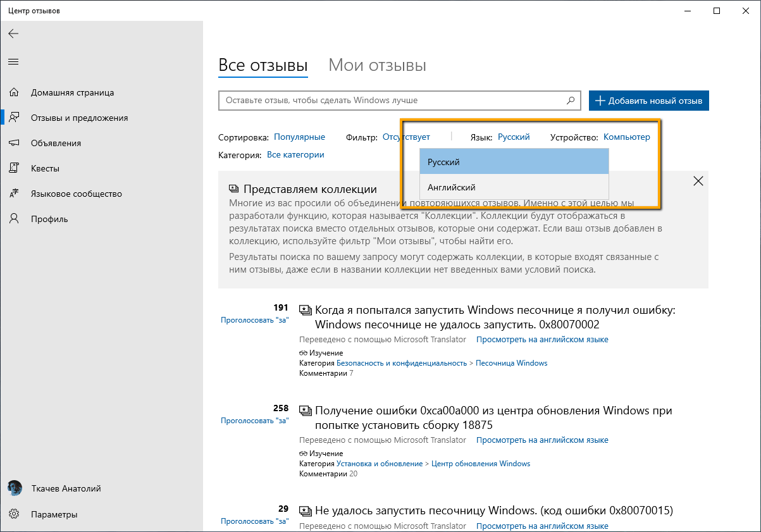Switch to Мои отзывы tab
This screenshot has height=532, width=761.
click(x=378, y=65)
